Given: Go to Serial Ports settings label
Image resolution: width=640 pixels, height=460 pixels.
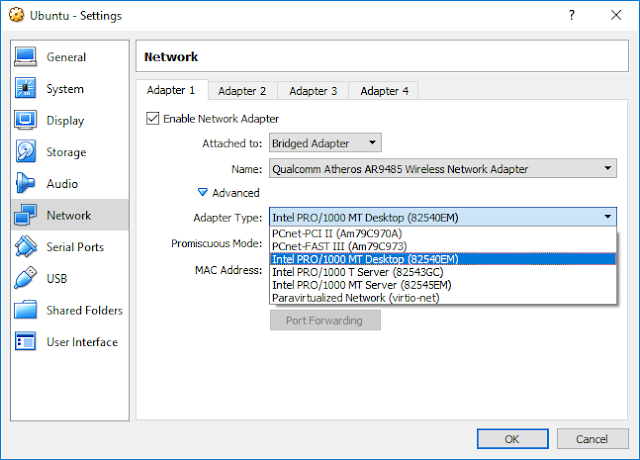Looking at the screenshot, I should pyautogui.click(x=75, y=247).
